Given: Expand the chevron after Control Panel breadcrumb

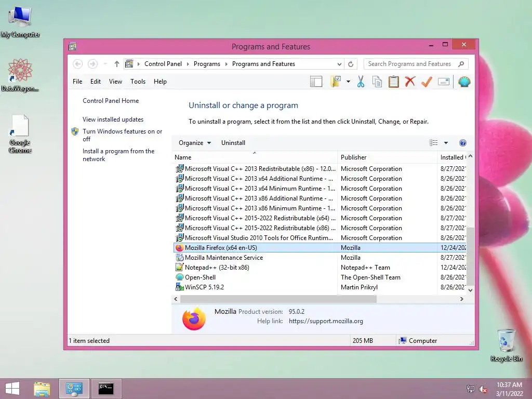Looking at the screenshot, I should point(188,64).
